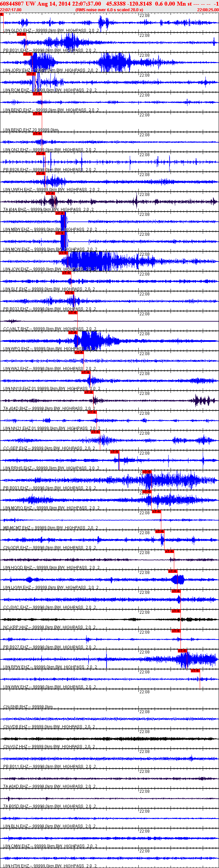This screenshot has height=868, width=219.
Task: Select the NC KRP HHZ station label
Action: 49,627
